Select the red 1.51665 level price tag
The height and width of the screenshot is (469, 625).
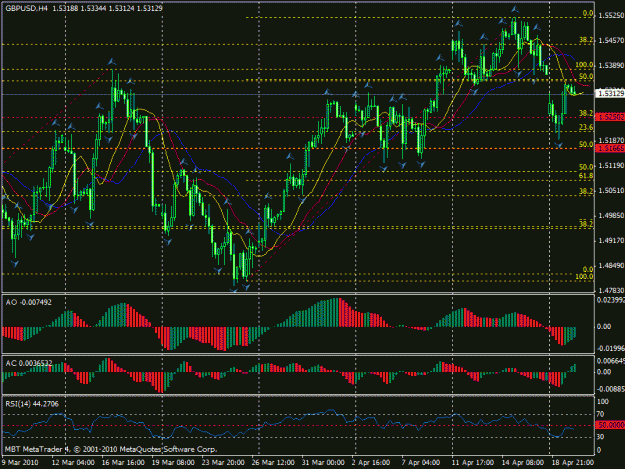[610, 148]
